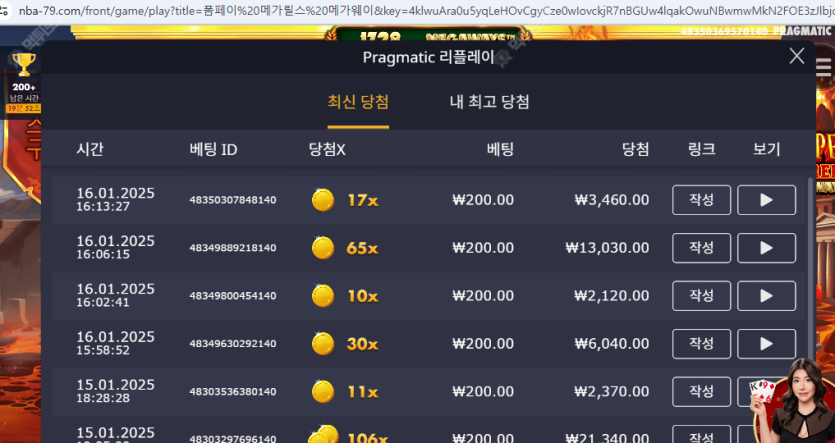Click the 30x multiplier value
Image resolution: width=835 pixels, height=443 pixels.
[362, 344]
